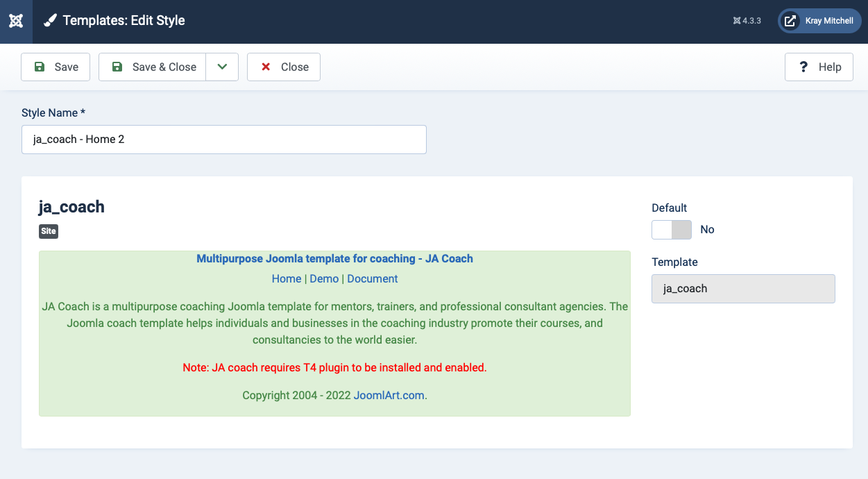Click the ja_coach heading
The image size is (868, 479).
[x=71, y=207]
